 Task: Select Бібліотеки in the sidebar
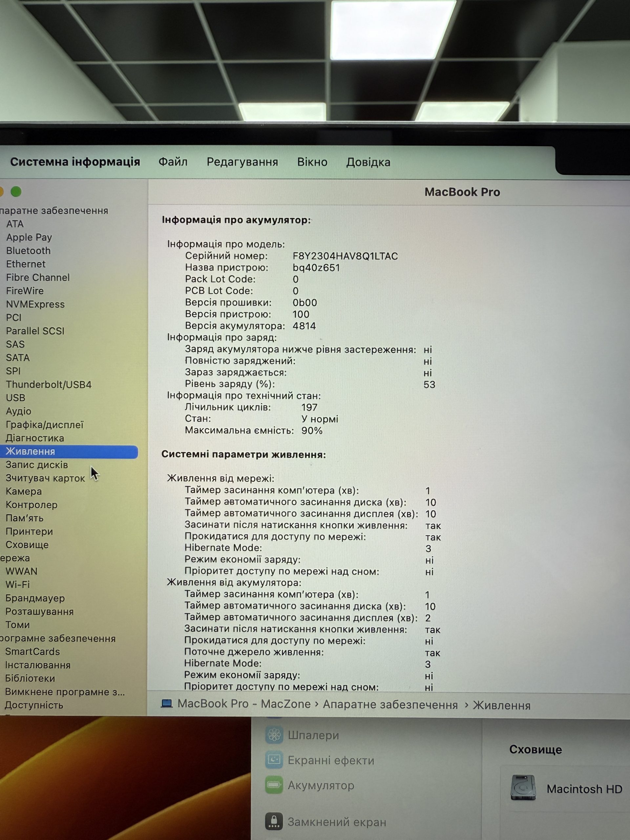30,678
